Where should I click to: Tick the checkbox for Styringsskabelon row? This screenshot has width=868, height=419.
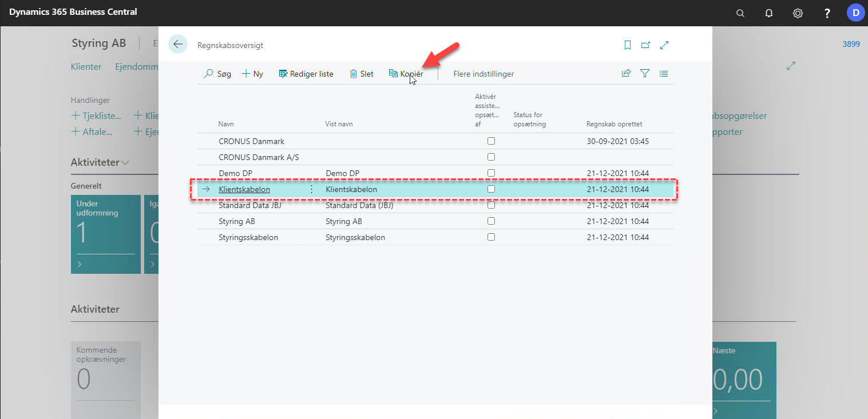click(491, 237)
